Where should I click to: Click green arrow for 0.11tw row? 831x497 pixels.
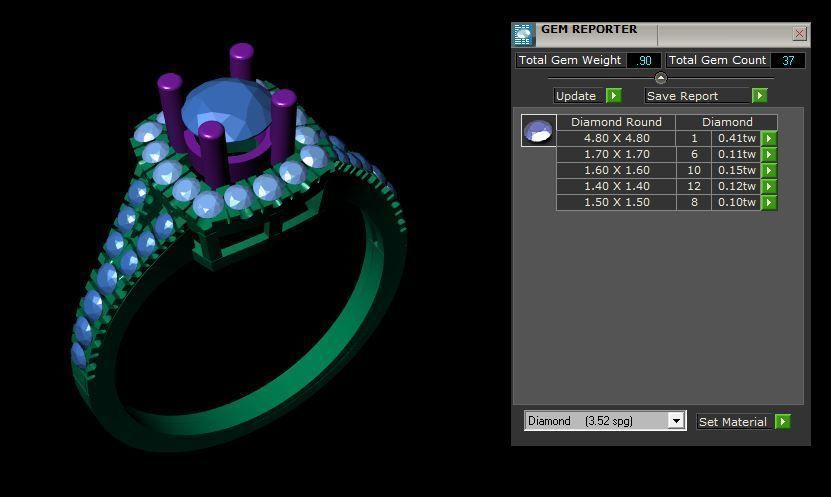[769, 154]
